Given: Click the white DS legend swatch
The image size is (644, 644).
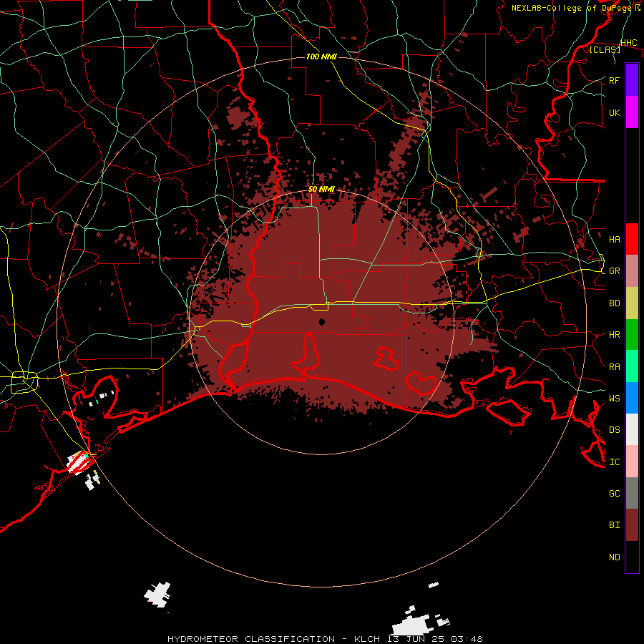Looking at the screenshot, I should [632, 429].
